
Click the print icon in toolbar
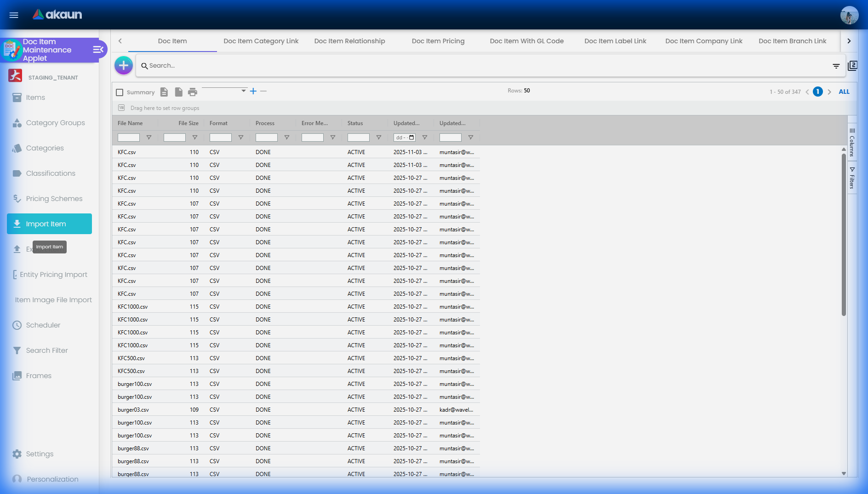[x=193, y=92]
